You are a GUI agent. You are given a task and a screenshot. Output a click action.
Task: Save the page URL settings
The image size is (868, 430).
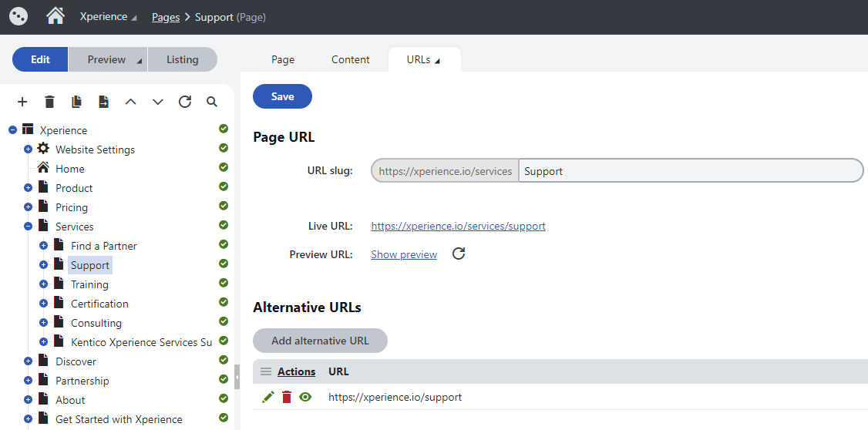(282, 96)
